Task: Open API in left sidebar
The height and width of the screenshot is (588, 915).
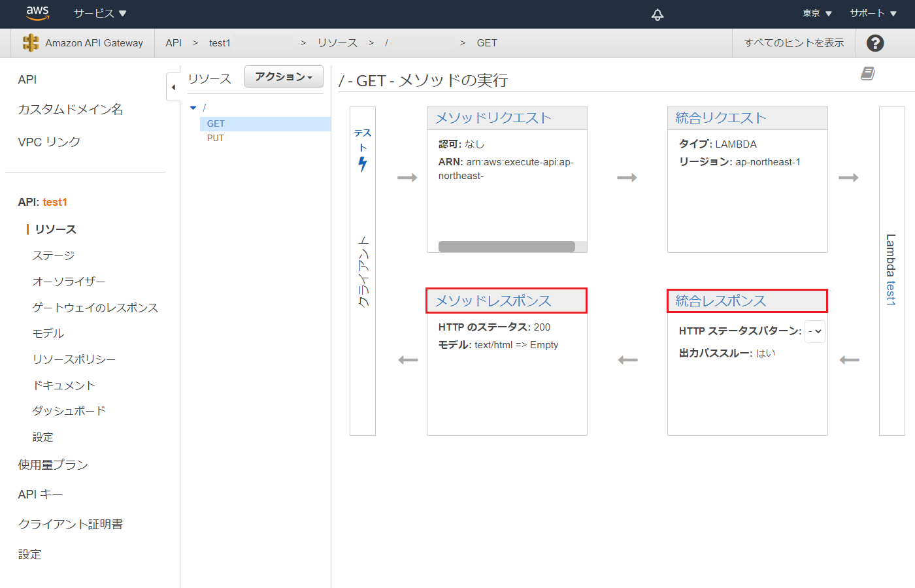Action: 27,79
